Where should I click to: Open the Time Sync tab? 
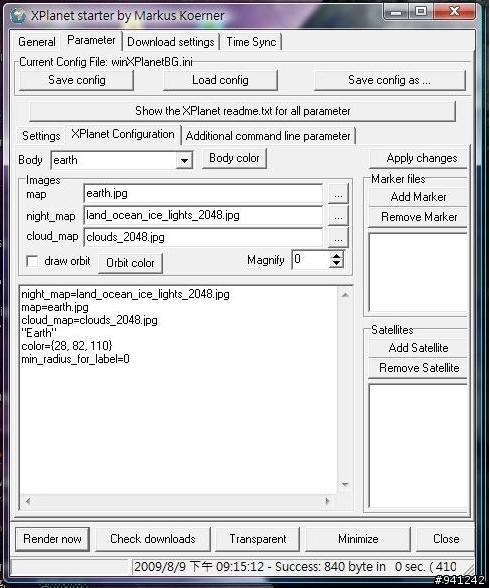point(251,42)
